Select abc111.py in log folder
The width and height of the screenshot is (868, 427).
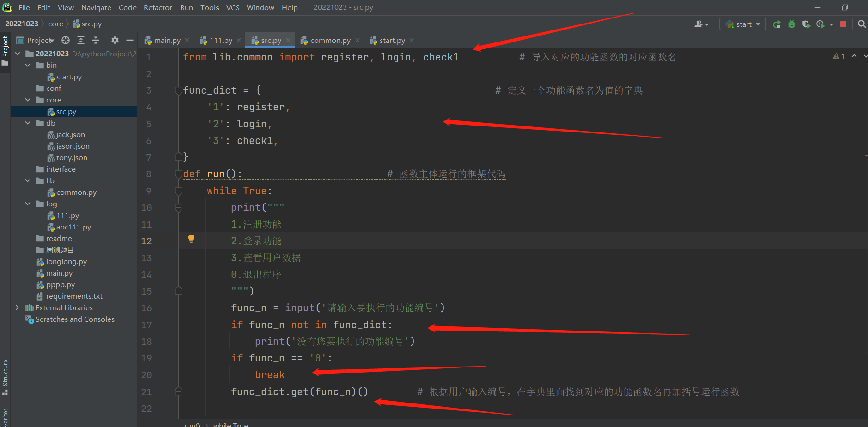point(73,227)
